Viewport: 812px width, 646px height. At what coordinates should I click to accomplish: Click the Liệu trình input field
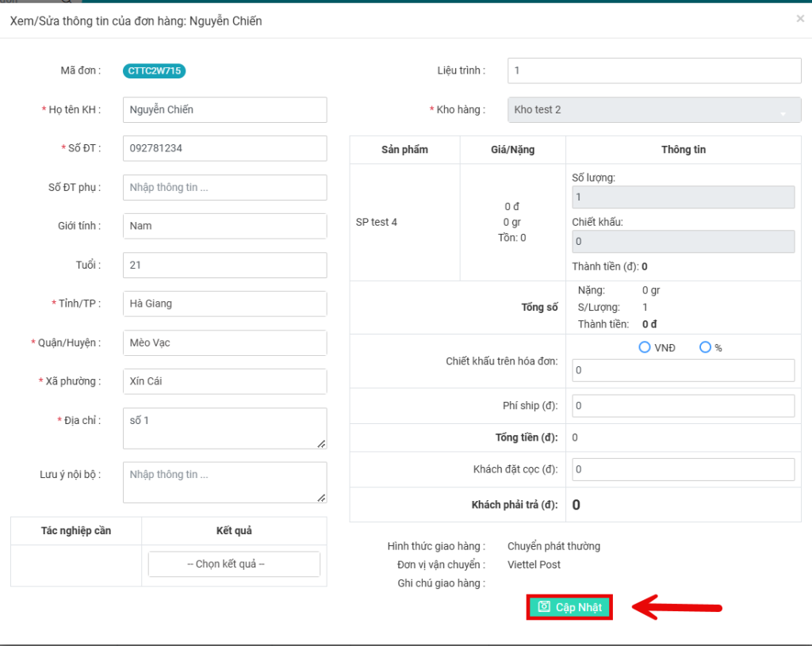[x=654, y=71]
